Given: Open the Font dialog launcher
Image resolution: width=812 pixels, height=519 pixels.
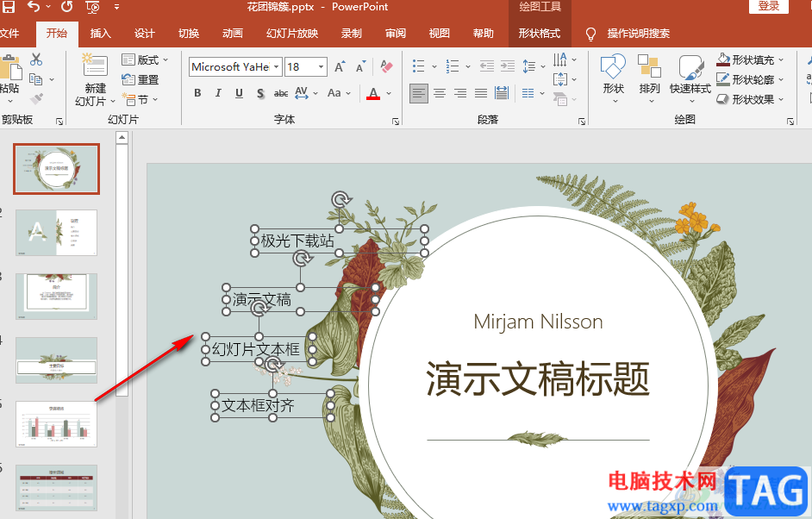Looking at the screenshot, I should [396, 122].
